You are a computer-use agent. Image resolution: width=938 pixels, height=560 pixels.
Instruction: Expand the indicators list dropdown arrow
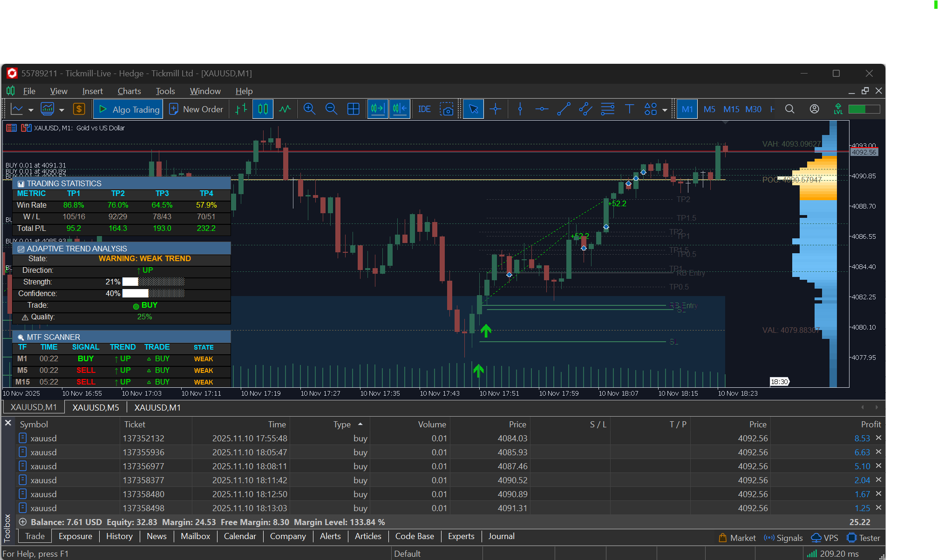61,110
